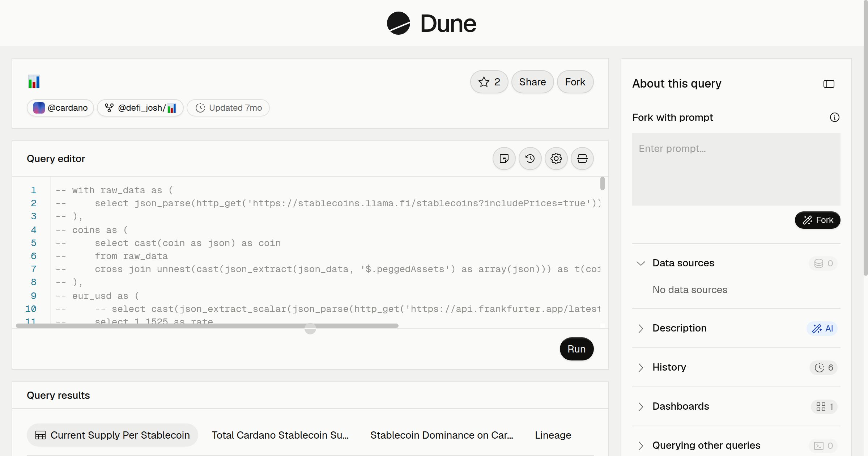Screen dimensions: 868x456
Task: Open the query version history icon
Action: 530,159
